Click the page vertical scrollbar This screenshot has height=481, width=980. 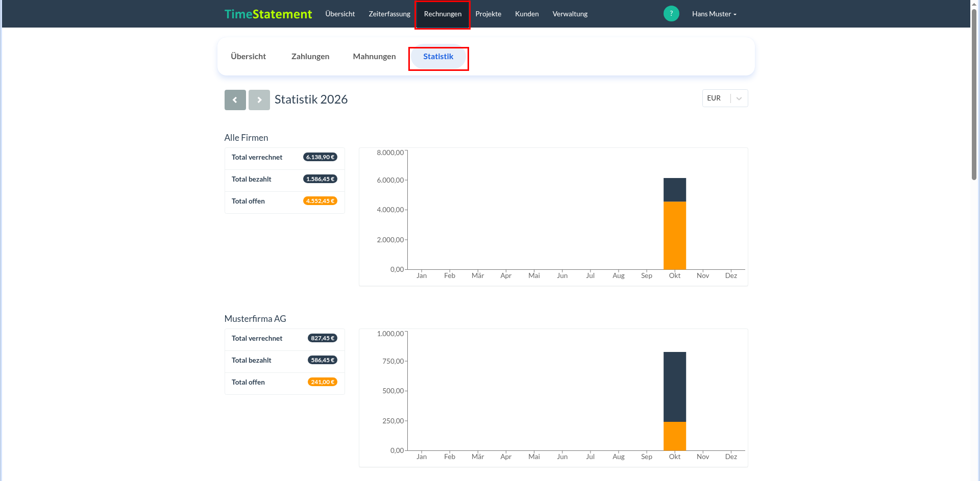pyautogui.click(x=974, y=94)
